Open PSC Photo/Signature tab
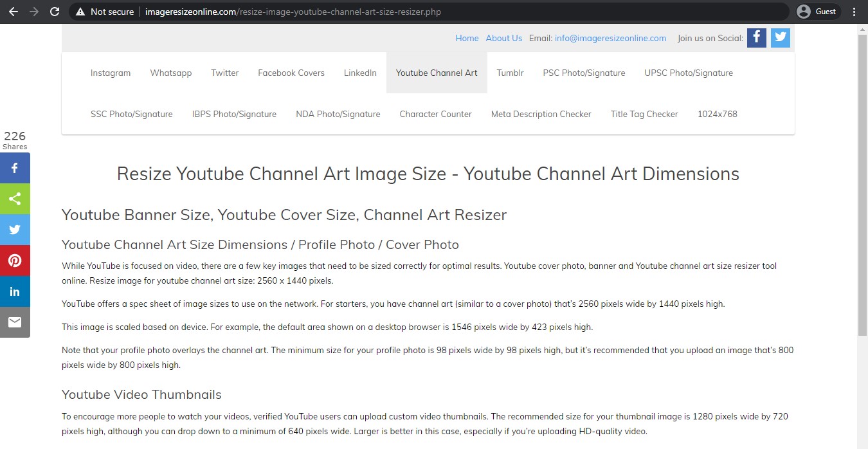The height and width of the screenshot is (449, 868). click(584, 73)
